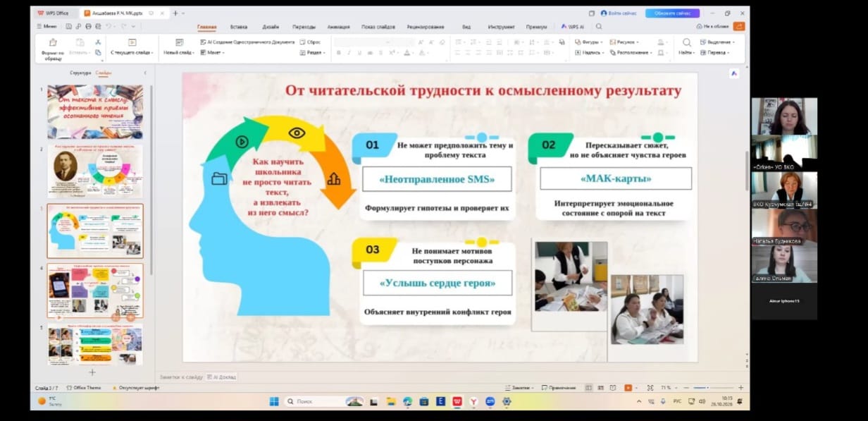Viewport: 868px width, 421px height.
Task: Click the orange share button at top right
Action: (738, 26)
